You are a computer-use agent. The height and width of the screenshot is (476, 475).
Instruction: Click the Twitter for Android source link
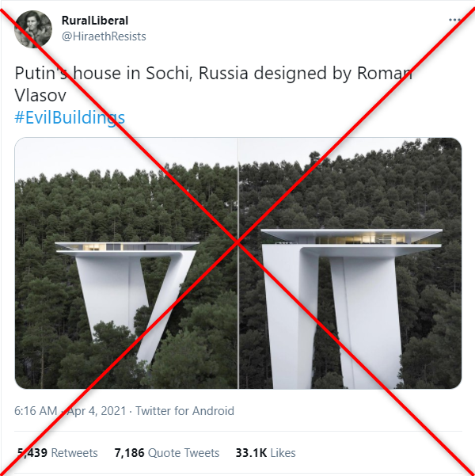point(184,411)
